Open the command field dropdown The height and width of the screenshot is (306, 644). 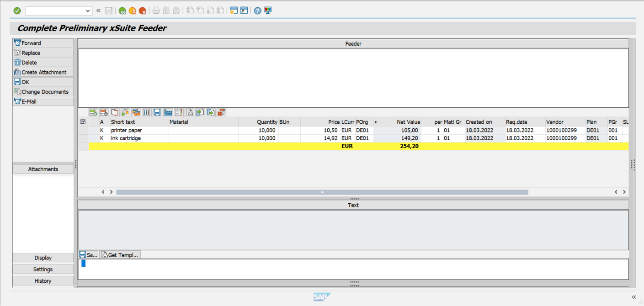[88, 10]
